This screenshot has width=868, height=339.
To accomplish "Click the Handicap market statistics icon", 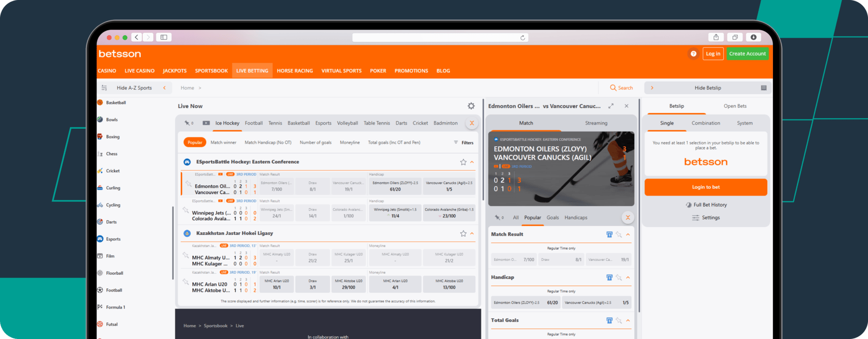I will (610, 277).
